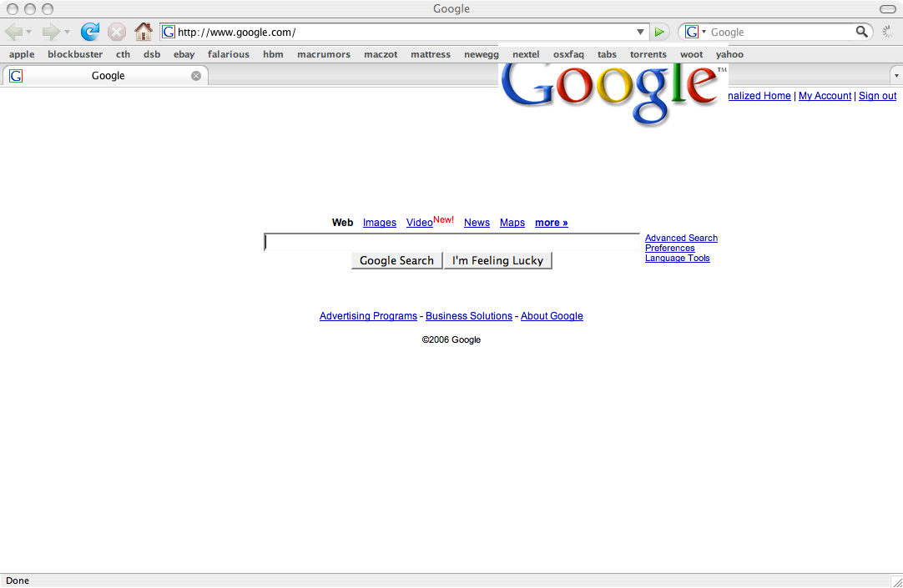
Task: Open the macrumors bookmark
Action: point(324,54)
